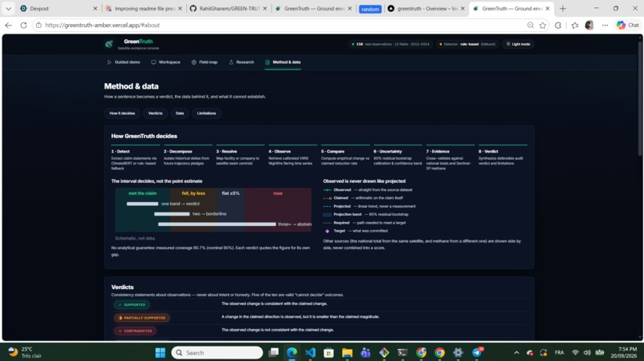The image size is (644, 361).
Task: Open the weather widget 25°C
Action: click(26, 352)
